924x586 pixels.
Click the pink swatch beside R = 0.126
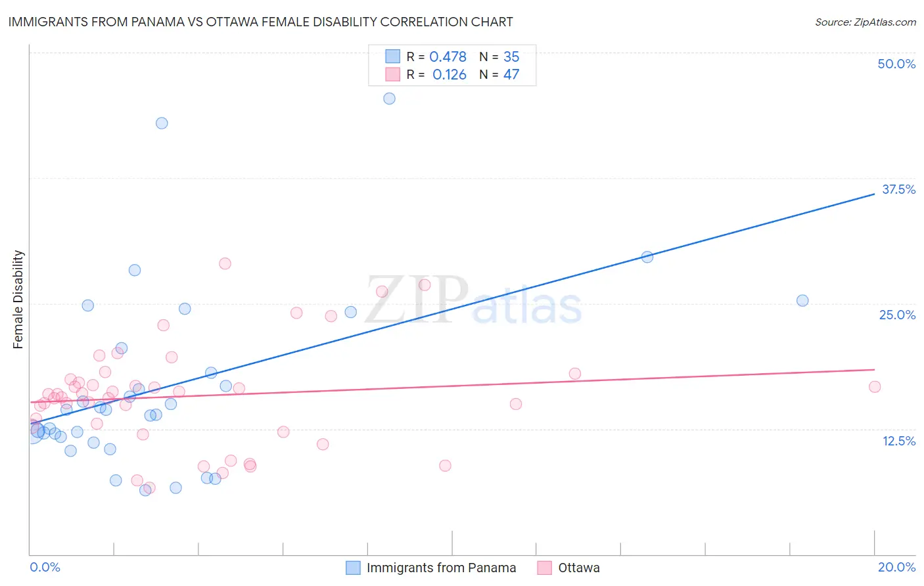click(392, 74)
